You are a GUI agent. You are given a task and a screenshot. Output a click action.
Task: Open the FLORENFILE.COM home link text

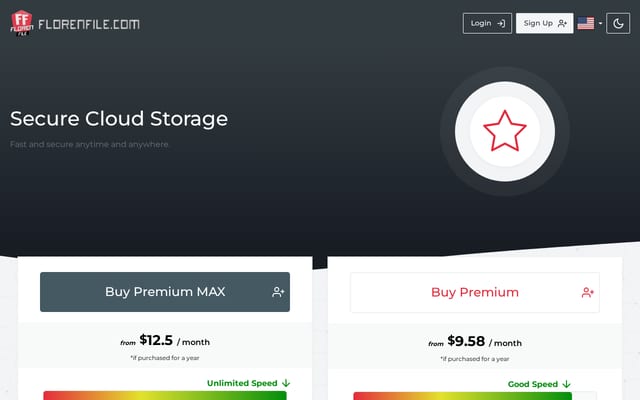coord(89,24)
